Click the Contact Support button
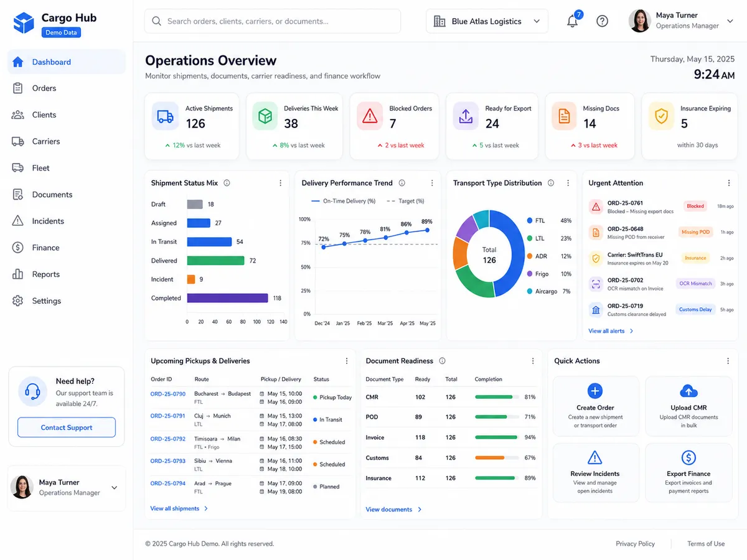 67,427
